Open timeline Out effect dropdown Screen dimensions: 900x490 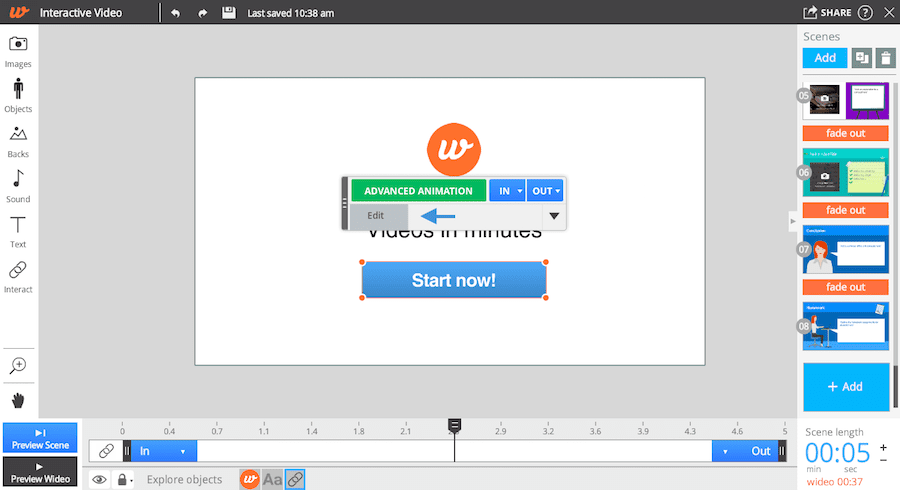pos(725,452)
